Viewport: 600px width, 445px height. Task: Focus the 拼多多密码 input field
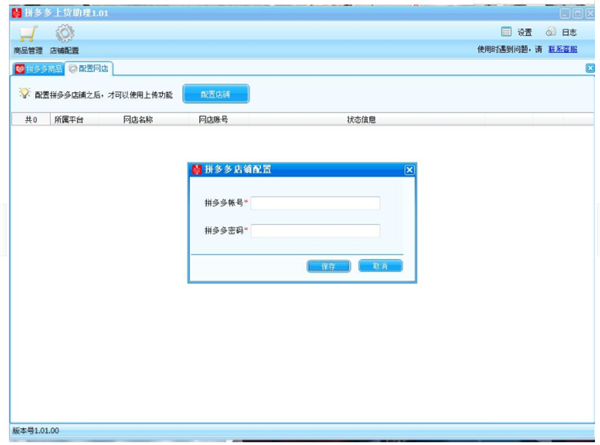[x=315, y=231]
